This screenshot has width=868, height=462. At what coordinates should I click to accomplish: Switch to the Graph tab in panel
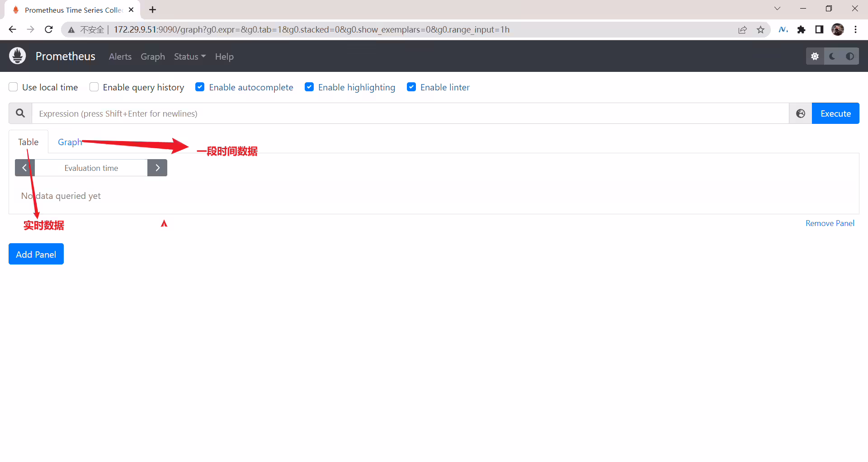(70, 142)
